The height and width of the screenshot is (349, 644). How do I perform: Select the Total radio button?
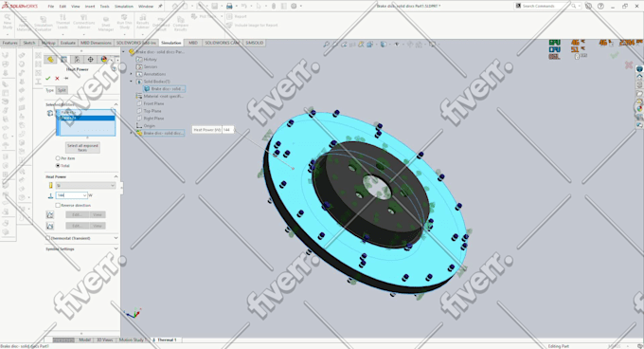(x=58, y=166)
